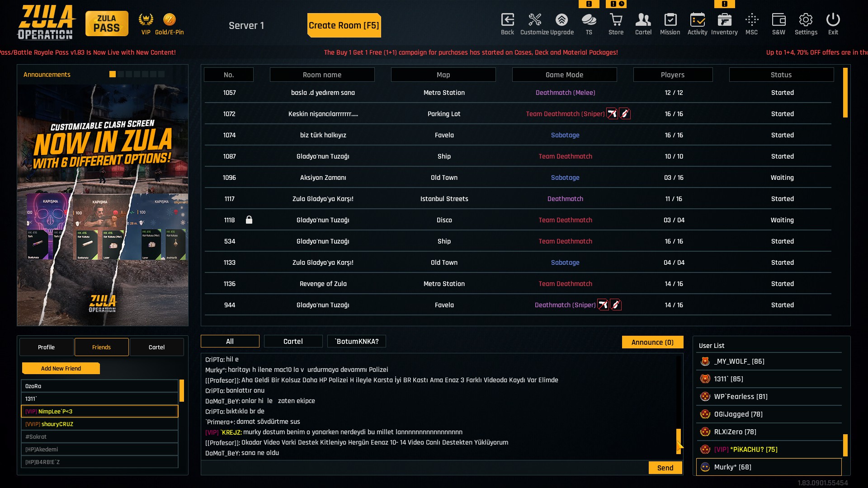The width and height of the screenshot is (868, 488).
Task: Click the lock icon on room 1118
Action: point(249,220)
